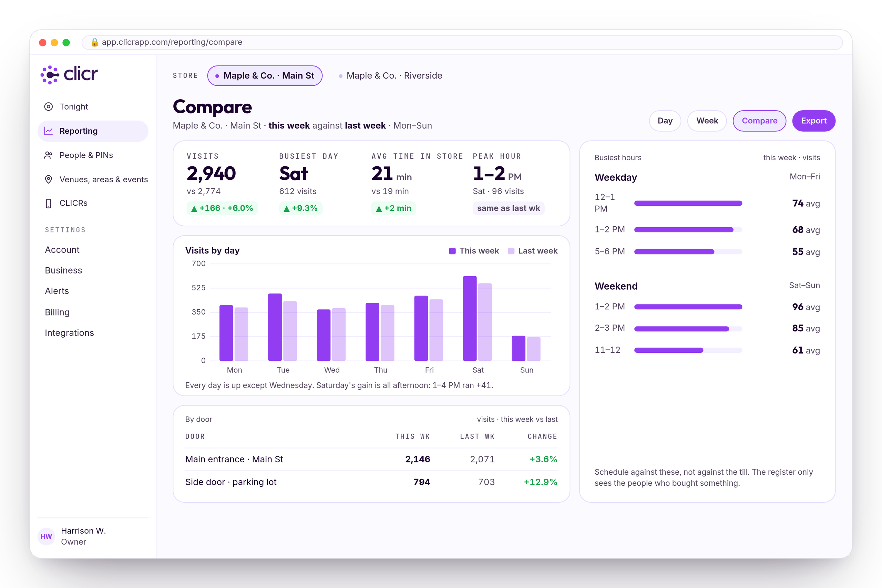The width and height of the screenshot is (882, 588).
Task: Select the Maple & Co. Main St store
Action: 265,76
